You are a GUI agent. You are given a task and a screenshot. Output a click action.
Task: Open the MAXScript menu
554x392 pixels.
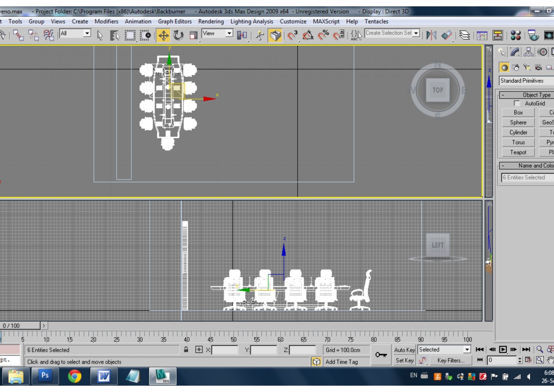coord(326,21)
